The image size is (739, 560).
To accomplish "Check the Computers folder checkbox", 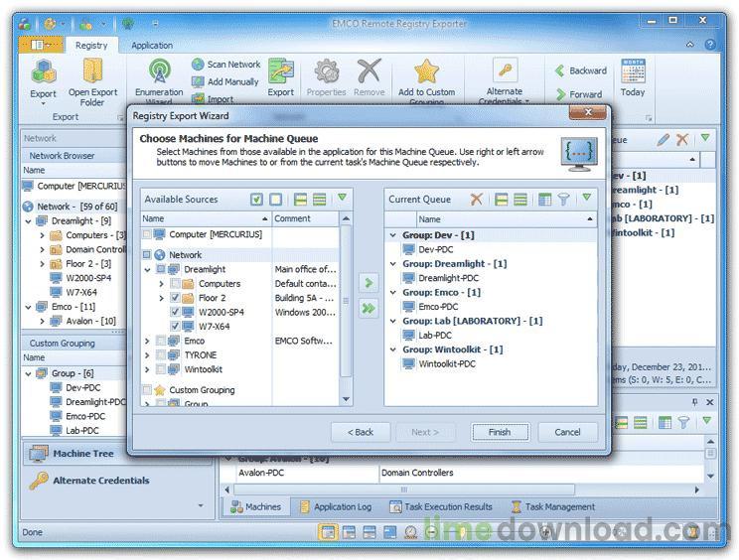I will [176, 284].
